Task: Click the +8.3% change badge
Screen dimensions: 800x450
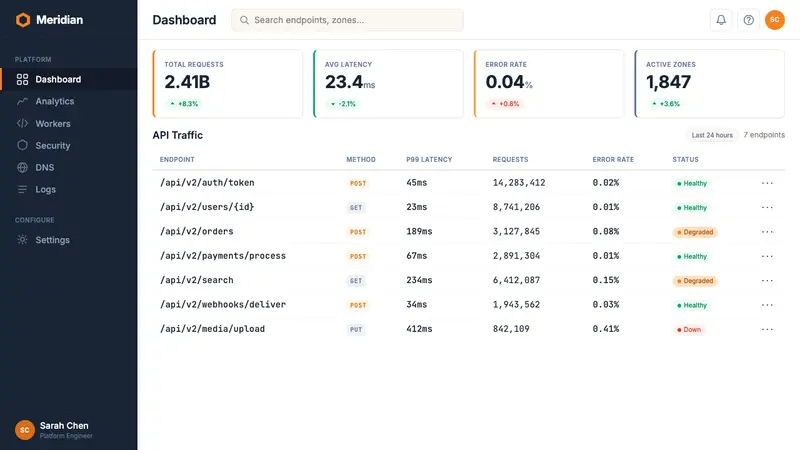Action: 184,104
